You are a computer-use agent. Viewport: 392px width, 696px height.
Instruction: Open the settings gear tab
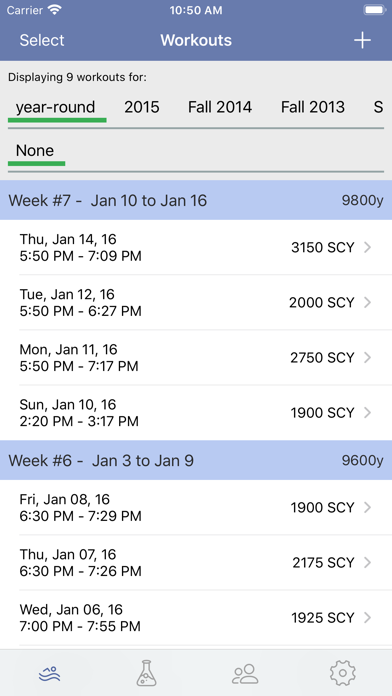pos(343,673)
